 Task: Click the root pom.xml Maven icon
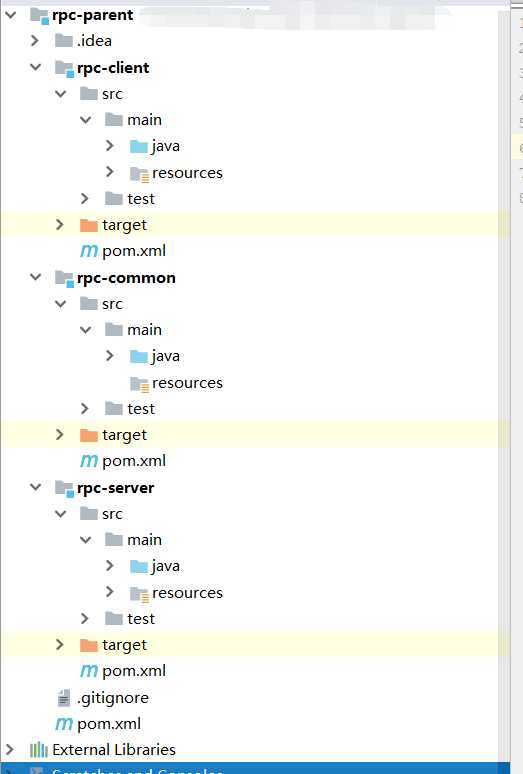point(64,724)
